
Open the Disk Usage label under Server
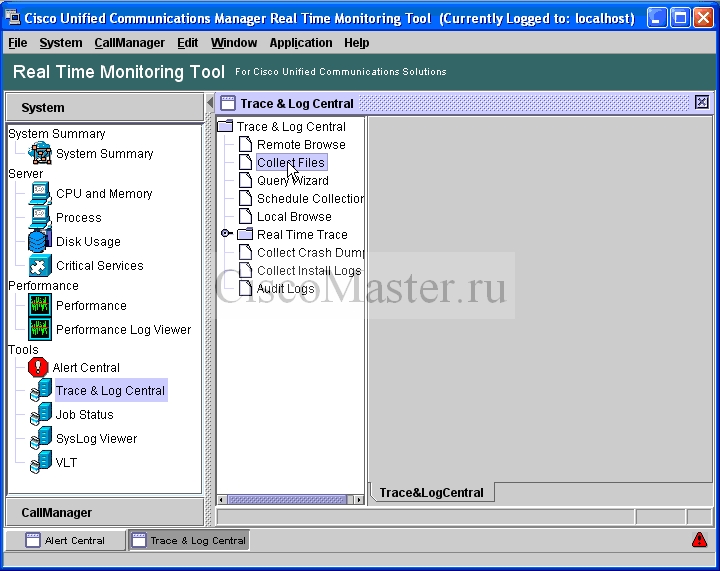(x=88, y=241)
